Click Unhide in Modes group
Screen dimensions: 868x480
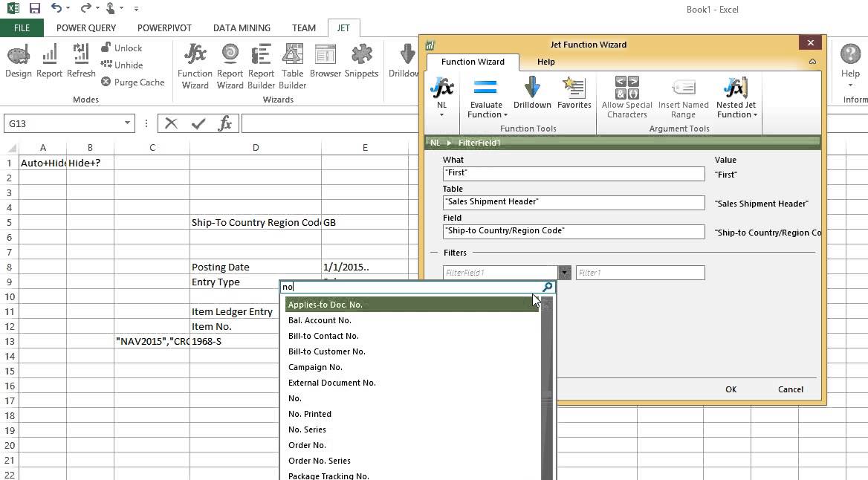point(122,65)
